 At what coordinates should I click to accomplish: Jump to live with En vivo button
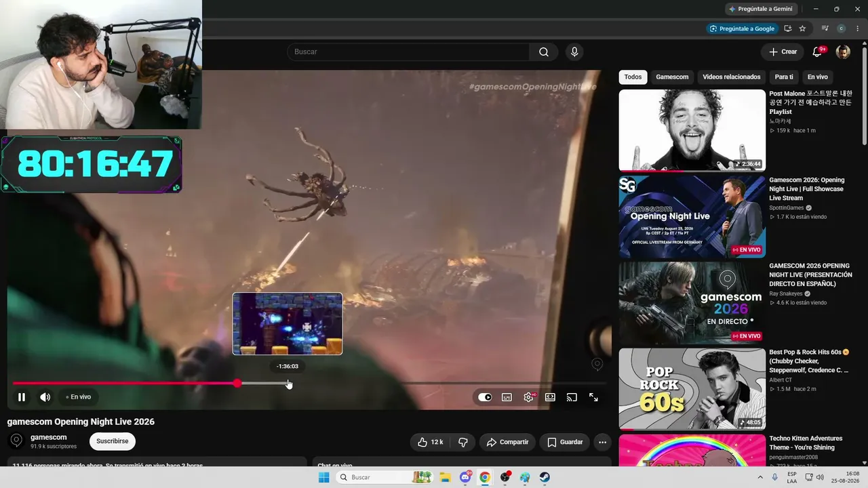(79, 397)
